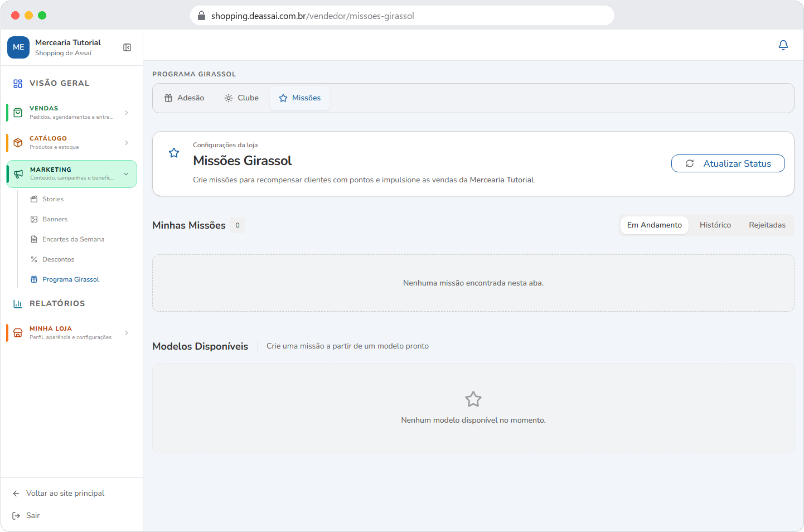Click the Marketing megaphone icon

18,174
